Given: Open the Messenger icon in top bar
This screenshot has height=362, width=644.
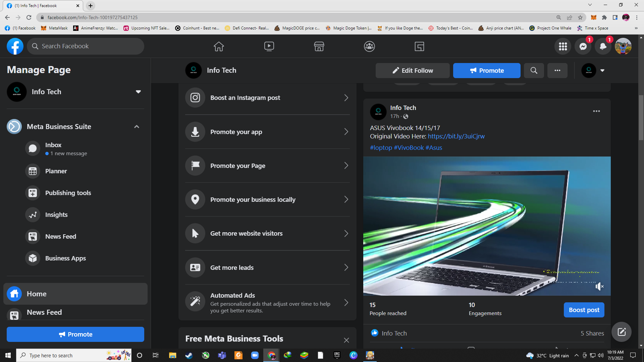Looking at the screenshot, I should pos(583,47).
